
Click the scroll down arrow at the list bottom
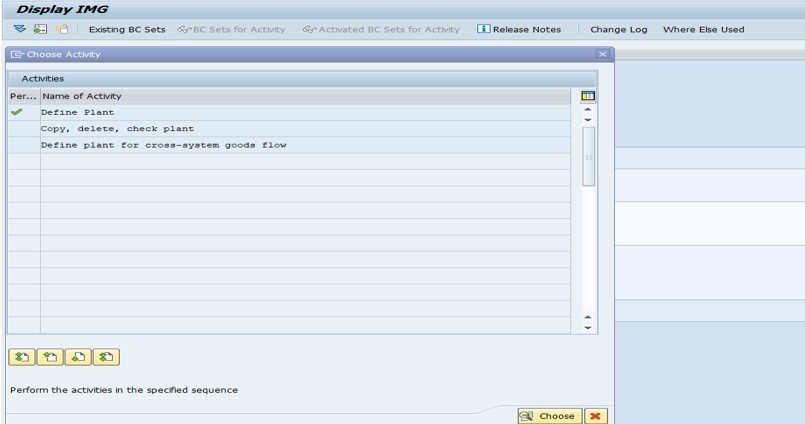tap(588, 327)
